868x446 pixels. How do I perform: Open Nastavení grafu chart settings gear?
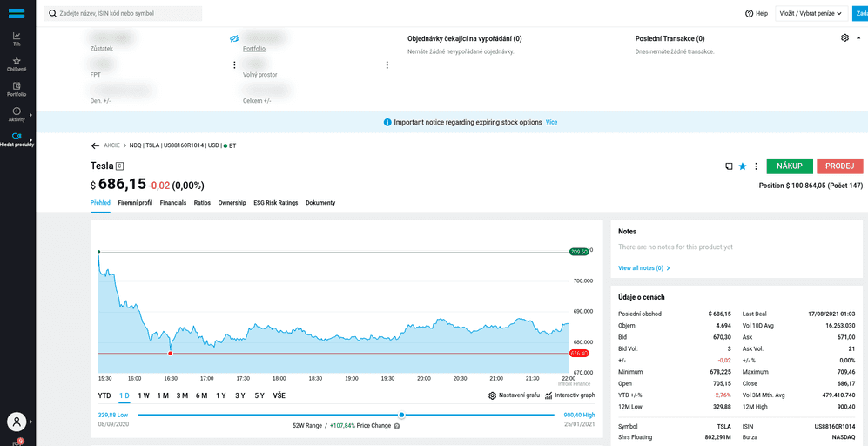[x=493, y=395]
